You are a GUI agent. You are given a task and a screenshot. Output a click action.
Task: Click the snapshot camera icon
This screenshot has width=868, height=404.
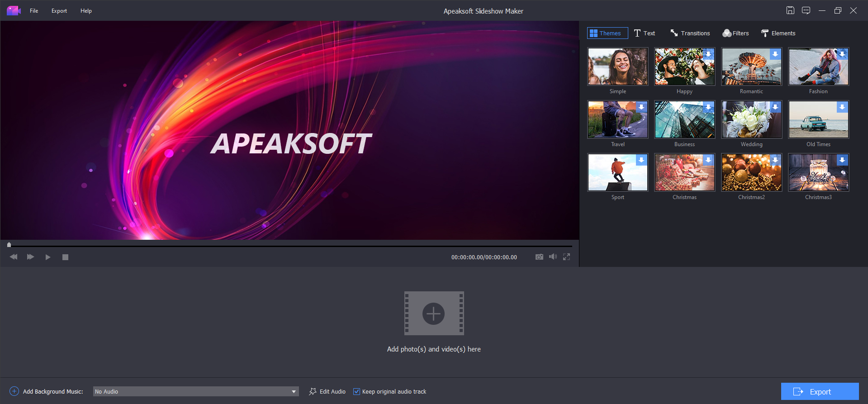tap(539, 257)
